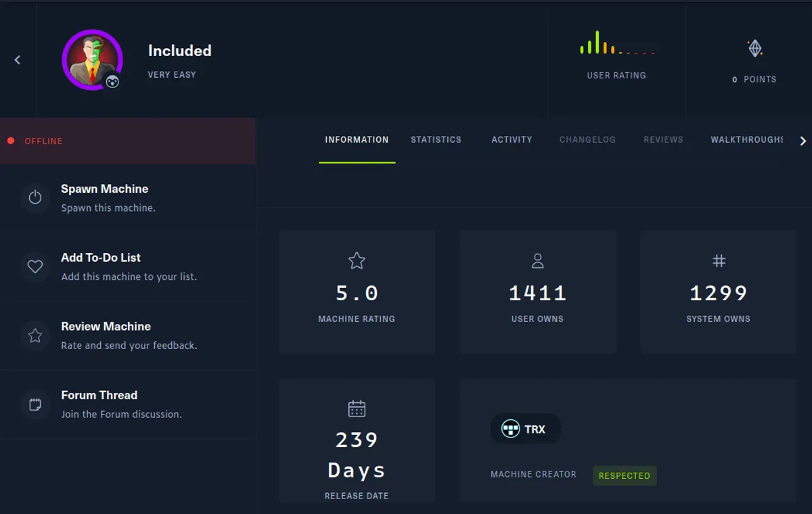Select the Changelog tab
The image size is (812, 514).
coord(587,140)
